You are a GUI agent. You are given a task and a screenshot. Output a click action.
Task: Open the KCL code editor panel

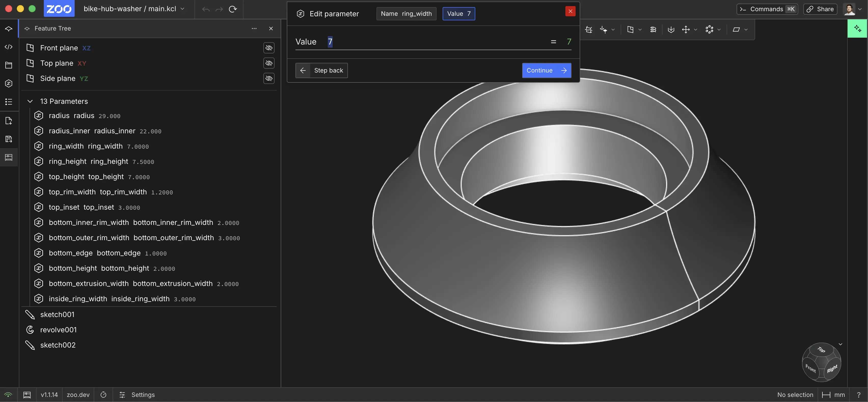(x=9, y=47)
